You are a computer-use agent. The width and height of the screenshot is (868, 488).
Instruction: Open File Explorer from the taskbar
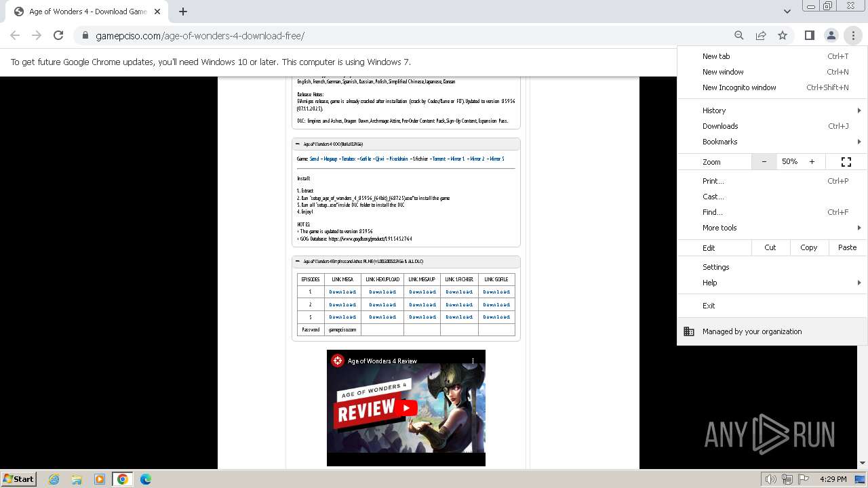(x=77, y=479)
